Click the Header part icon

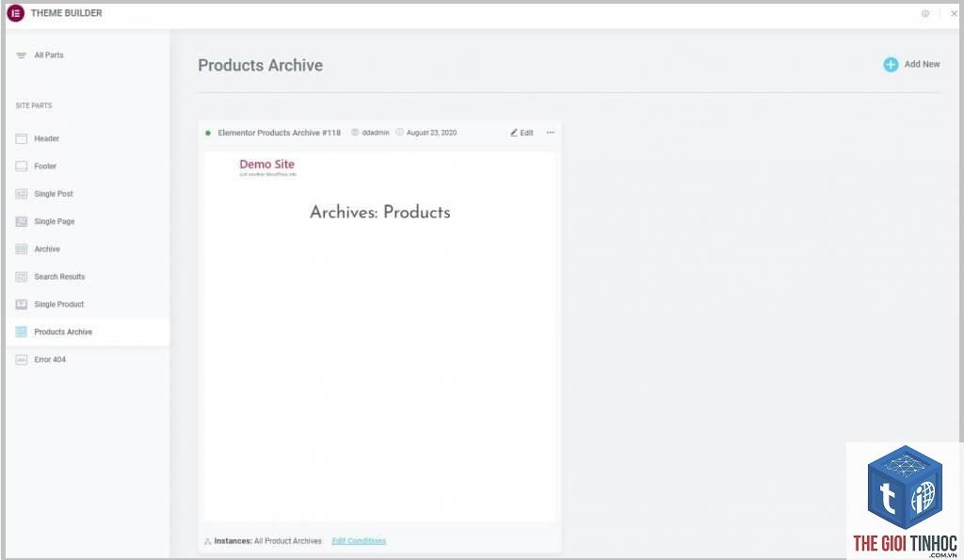22,139
